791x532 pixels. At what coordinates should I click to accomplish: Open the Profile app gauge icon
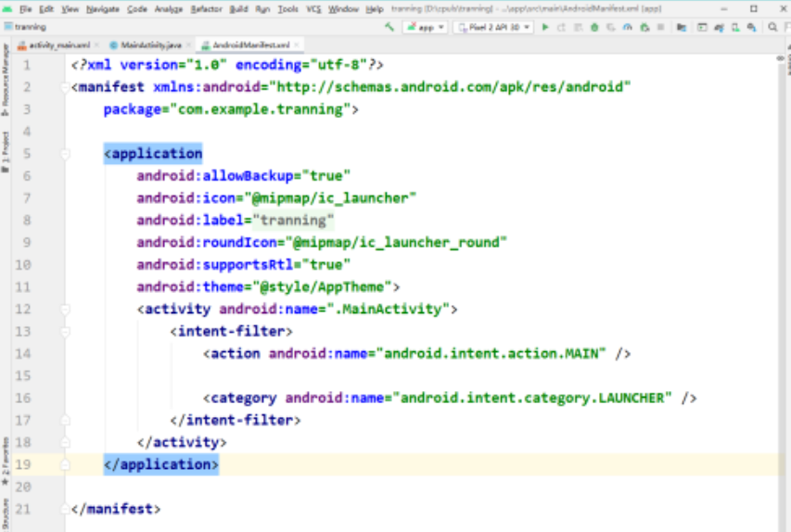coord(627,27)
